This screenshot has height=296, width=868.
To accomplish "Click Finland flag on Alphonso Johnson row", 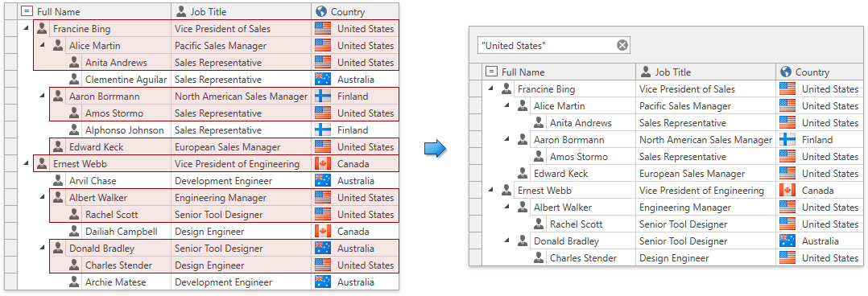I will pos(323,130).
